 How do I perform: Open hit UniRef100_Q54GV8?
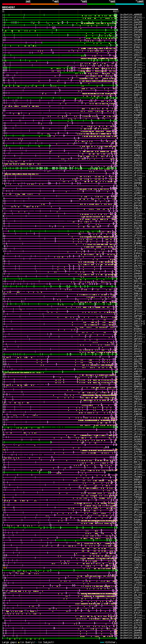click(131, 163)
